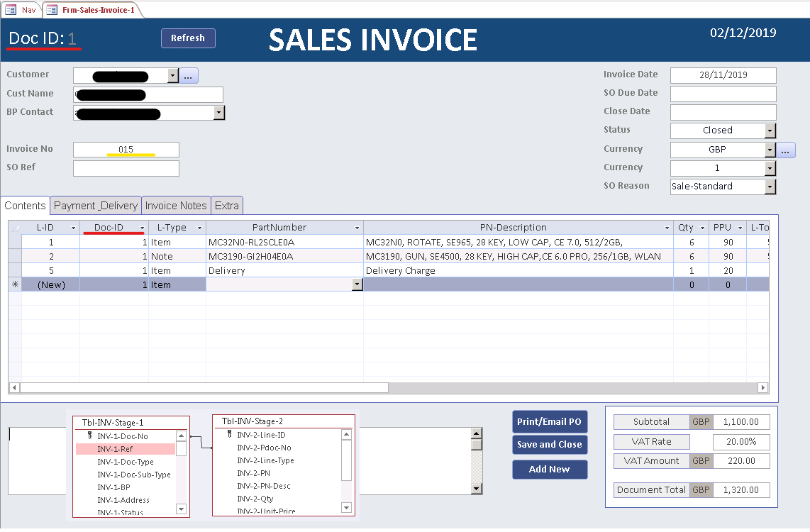Viewport: 810px width, 532px height.
Task: Click the INV-1-Doc-No key field
Action: pyautogui.click(x=123, y=436)
